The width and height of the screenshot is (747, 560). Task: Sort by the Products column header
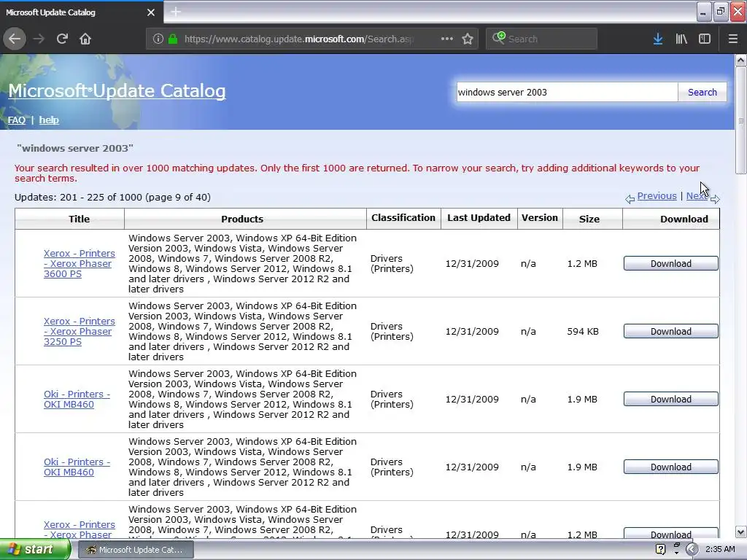click(x=242, y=219)
